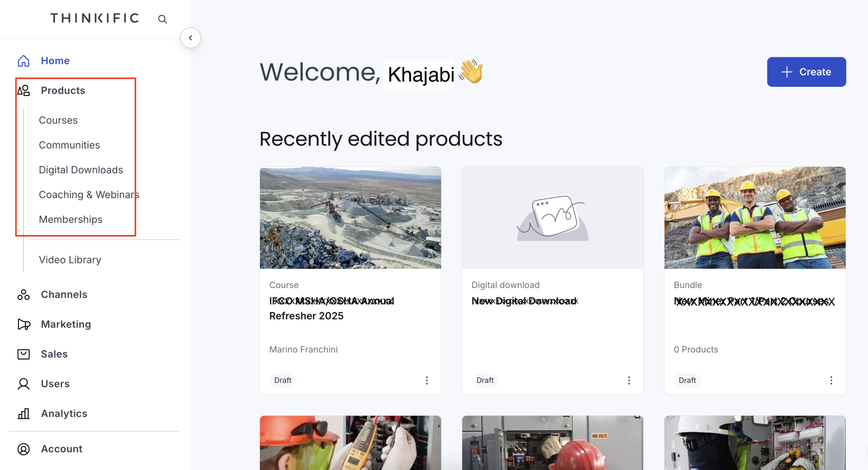This screenshot has width=868, height=470.
Task: Go to Digital Downloads in the sidebar
Action: click(x=81, y=170)
